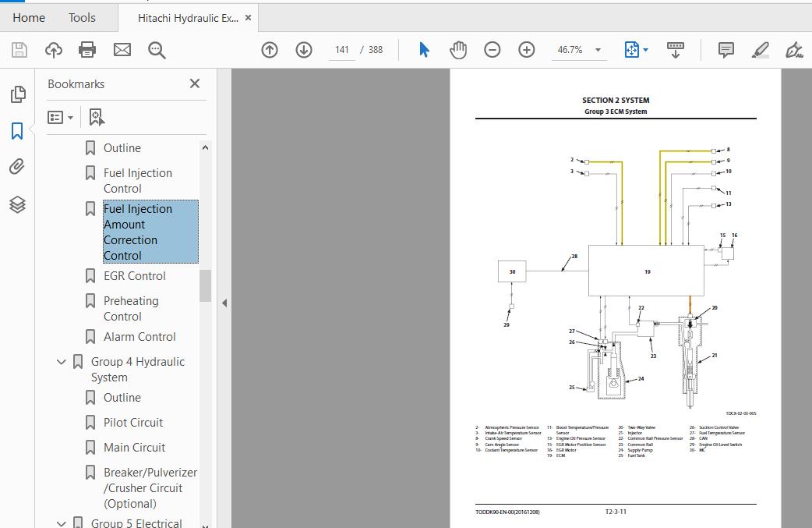
Task: Toggle the Layers panel icon
Action: pyautogui.click(x=17, y=204)
